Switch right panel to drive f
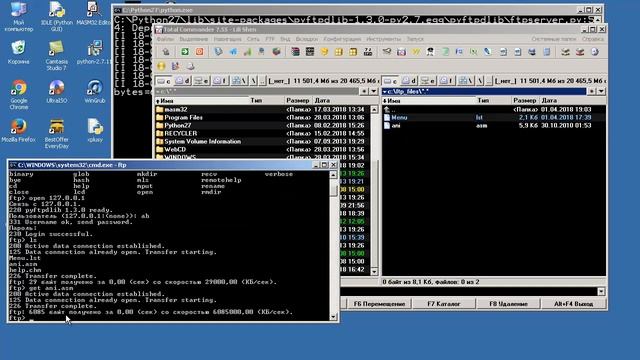The width and height of the screenshot is (640, 360). coord(447,81)
